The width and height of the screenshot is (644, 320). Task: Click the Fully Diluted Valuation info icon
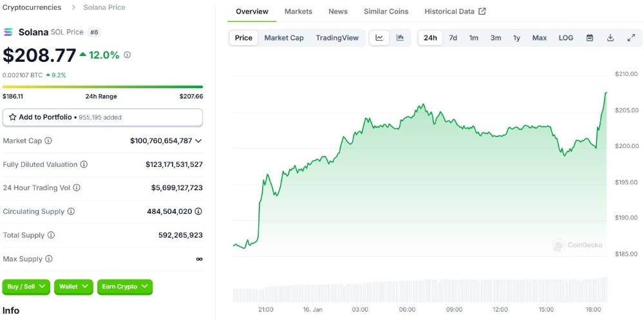84,164
